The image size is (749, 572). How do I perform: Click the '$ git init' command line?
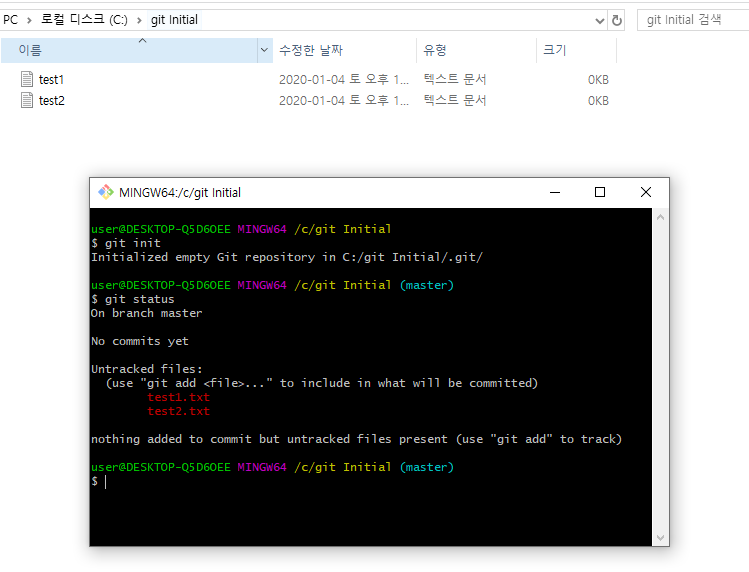[126, 243]
